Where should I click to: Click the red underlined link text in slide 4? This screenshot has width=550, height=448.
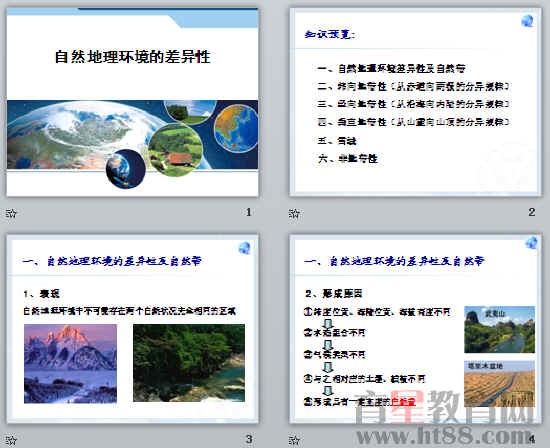[x=403, y=402]
